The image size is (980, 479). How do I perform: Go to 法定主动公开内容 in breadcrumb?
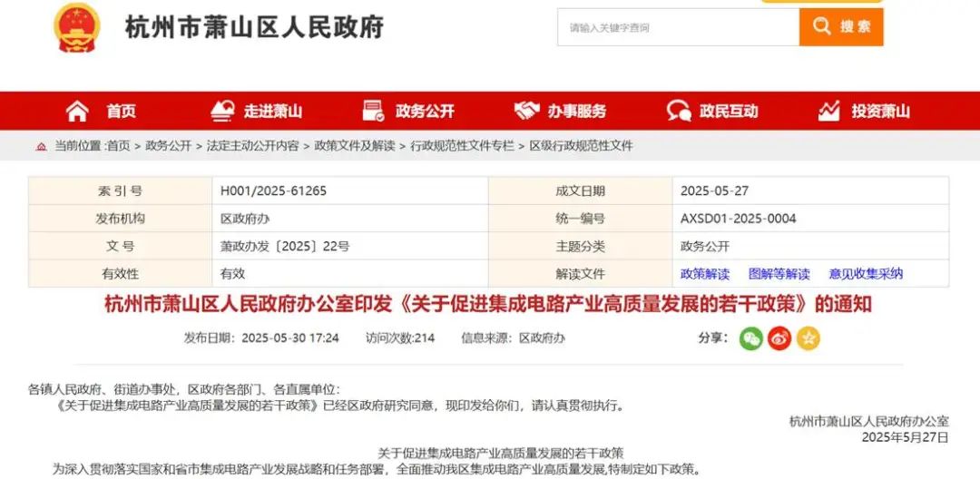pyautogui.click(x=252, y=145)
